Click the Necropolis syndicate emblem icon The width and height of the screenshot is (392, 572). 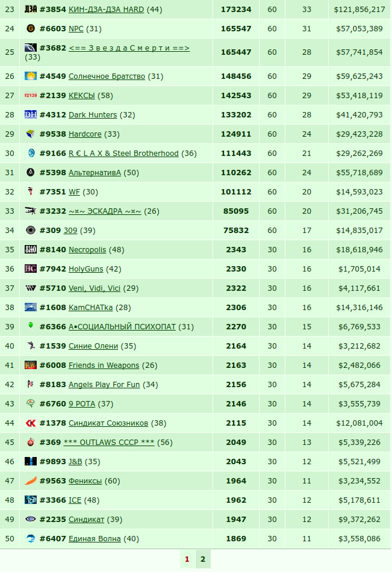(31, 249)
